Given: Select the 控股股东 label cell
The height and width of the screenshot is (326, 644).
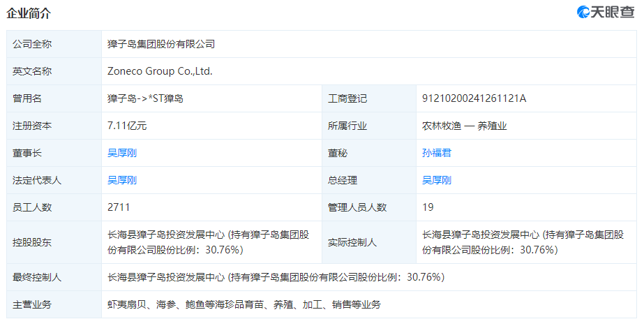Looking at the screenshot, I should click(54, 242).
